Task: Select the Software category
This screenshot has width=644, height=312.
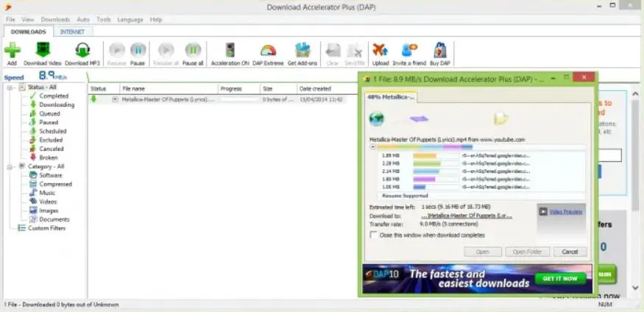Action: (x=51, y=175)
